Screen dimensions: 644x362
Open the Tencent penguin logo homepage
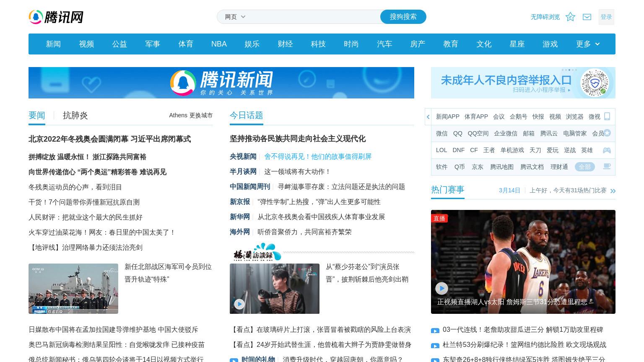56,17
